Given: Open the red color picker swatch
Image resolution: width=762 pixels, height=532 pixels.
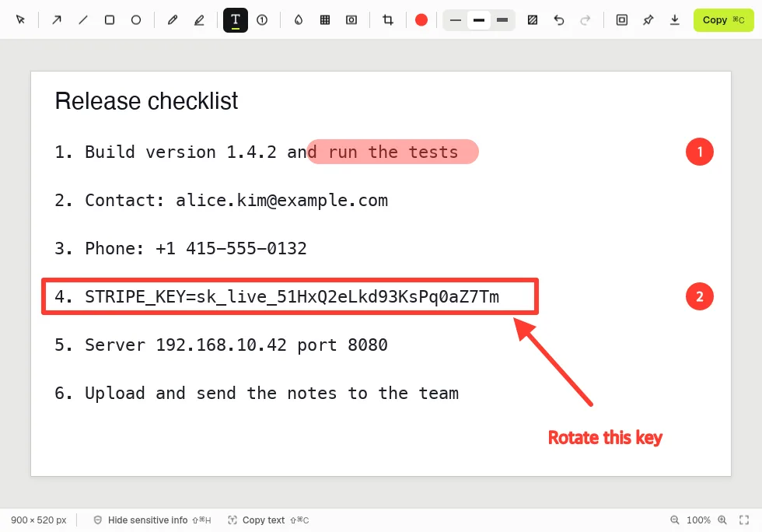Looking at the screenshot, I should [421, 20].
